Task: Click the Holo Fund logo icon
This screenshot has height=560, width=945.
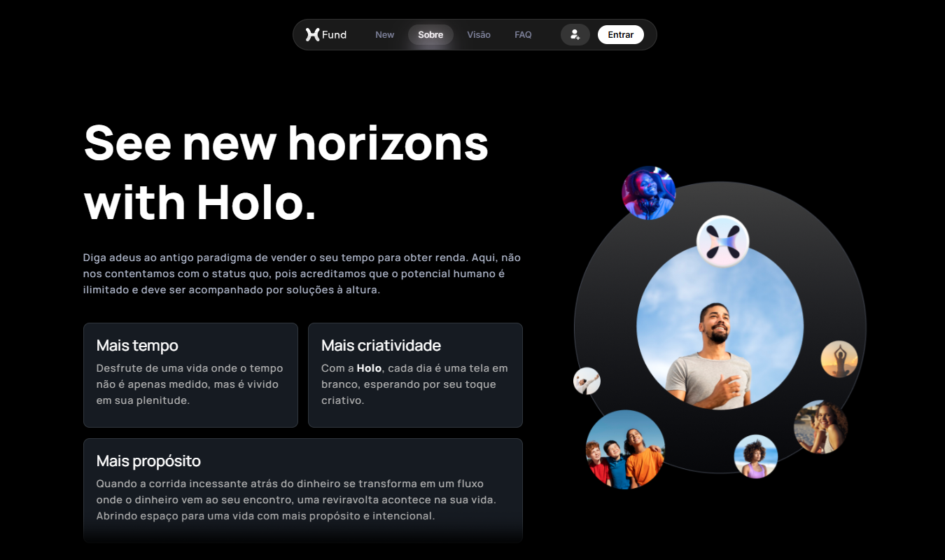Action: [x=312, y=34]
